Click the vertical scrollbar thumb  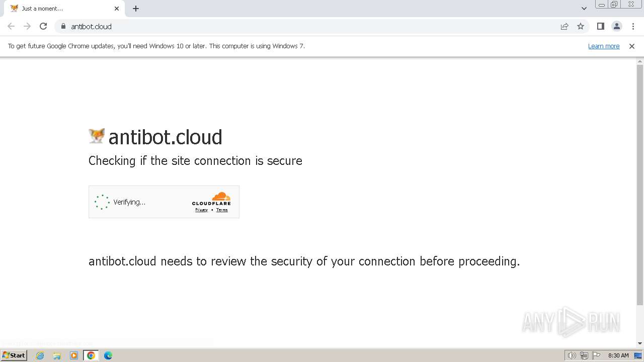tap(640, 185)
